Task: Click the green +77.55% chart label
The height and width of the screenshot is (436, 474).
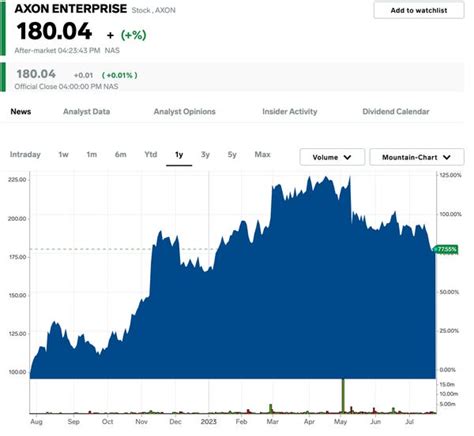Action: (446, 249)
